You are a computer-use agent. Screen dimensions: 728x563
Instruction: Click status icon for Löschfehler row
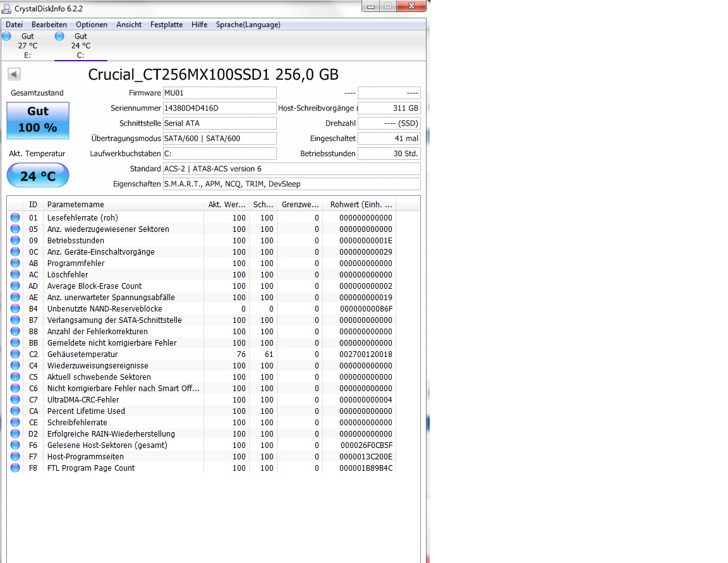15,274
